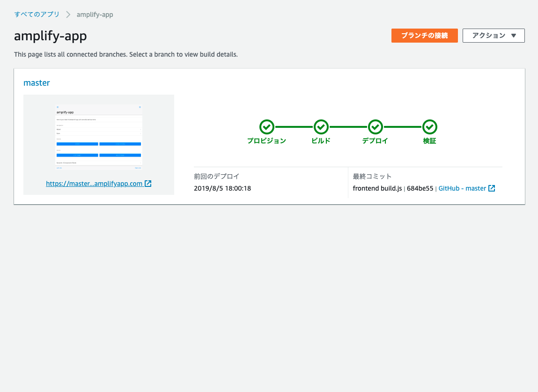This screenshot has width=538, height=392.
Task: Click the breadcrumb chevron separator
Action: coord(68,15)
